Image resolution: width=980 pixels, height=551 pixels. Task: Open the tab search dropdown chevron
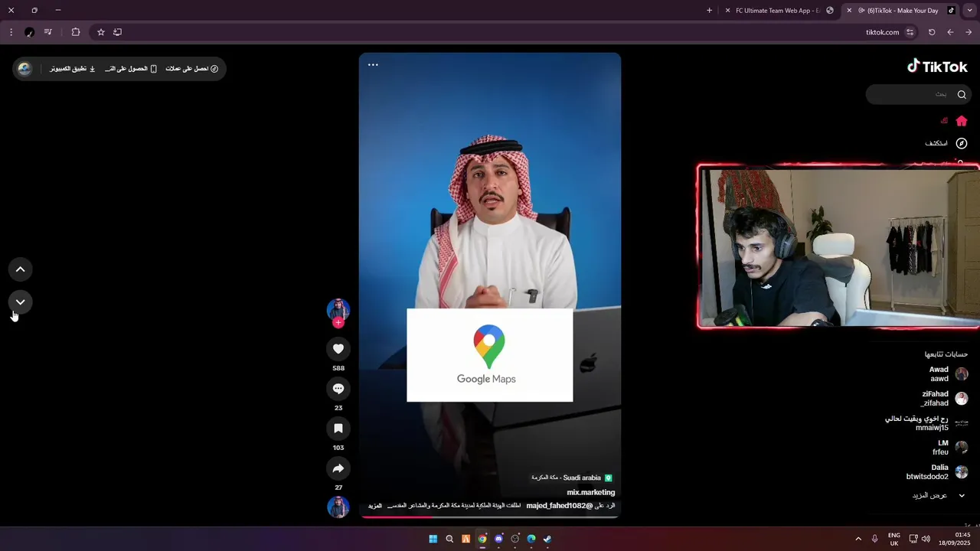pos(970,11)
